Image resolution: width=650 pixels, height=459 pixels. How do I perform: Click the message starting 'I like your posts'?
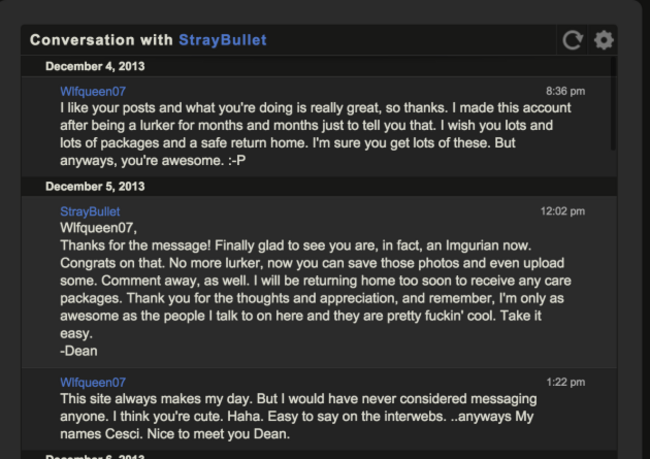315,134
